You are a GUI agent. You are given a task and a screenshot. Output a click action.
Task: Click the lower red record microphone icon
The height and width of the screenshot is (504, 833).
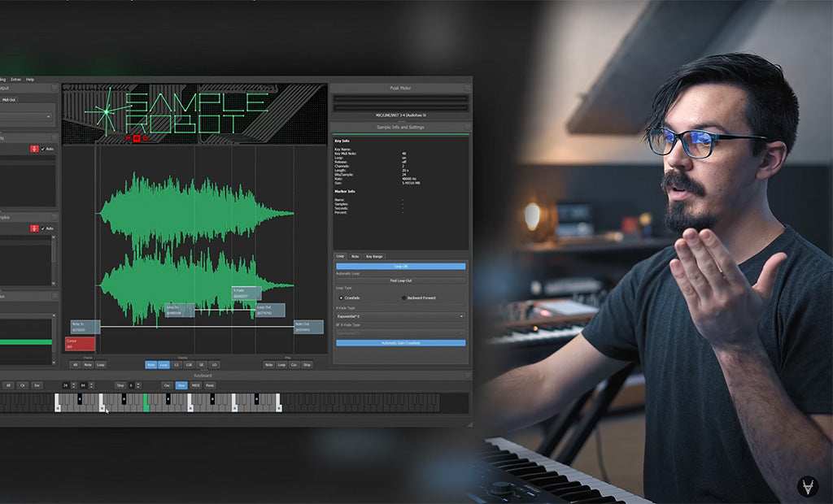click(x=33, y=228)
